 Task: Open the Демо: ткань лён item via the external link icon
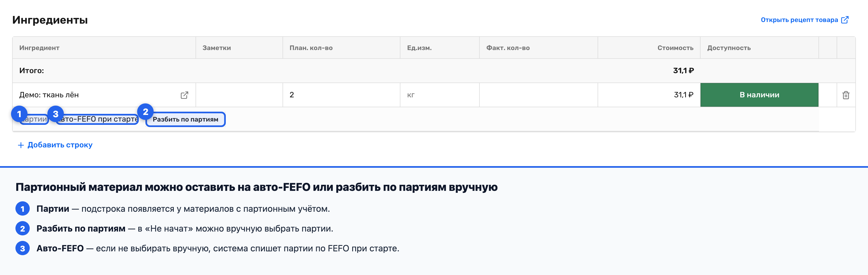(x=184, y=95)
